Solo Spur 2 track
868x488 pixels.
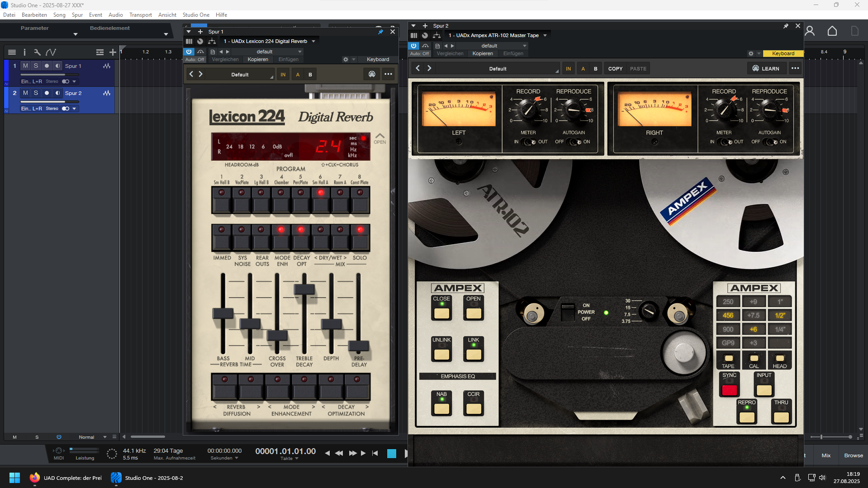point(36,93)
